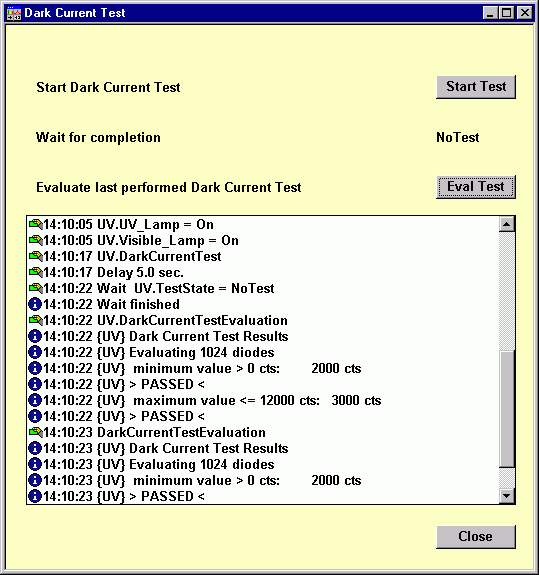Click the Start Test button
The width and height of the screenshot is (539, 575).
point(476,87)
